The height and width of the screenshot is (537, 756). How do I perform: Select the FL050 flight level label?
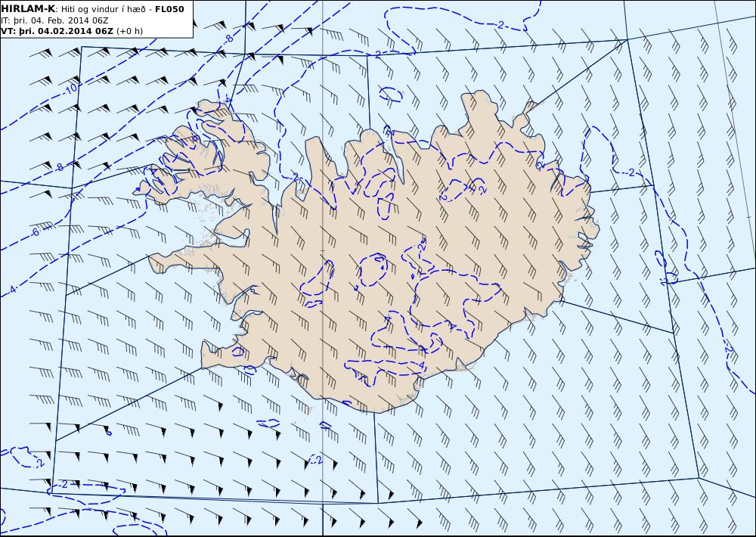tap(169, 9)
